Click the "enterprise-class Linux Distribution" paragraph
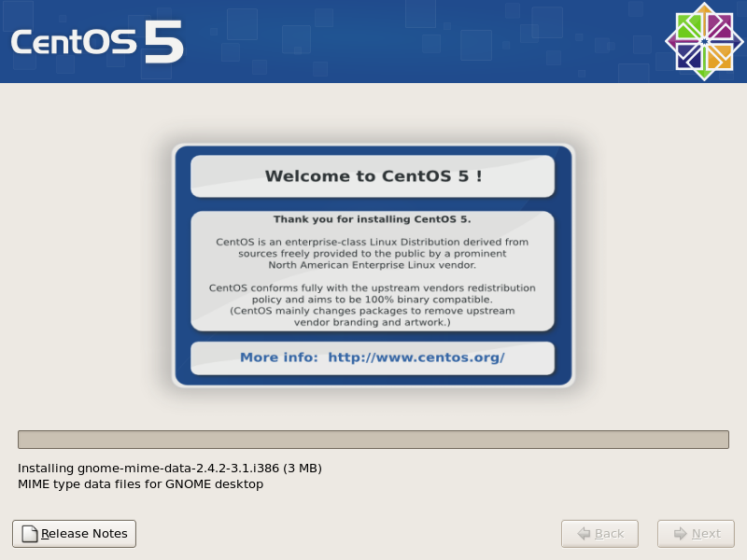This screenshot has width=747, height=560. pos(373,253)
